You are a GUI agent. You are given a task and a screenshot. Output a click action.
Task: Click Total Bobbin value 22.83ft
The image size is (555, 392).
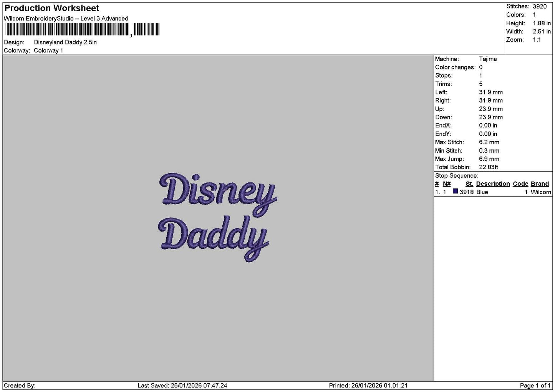489,167
